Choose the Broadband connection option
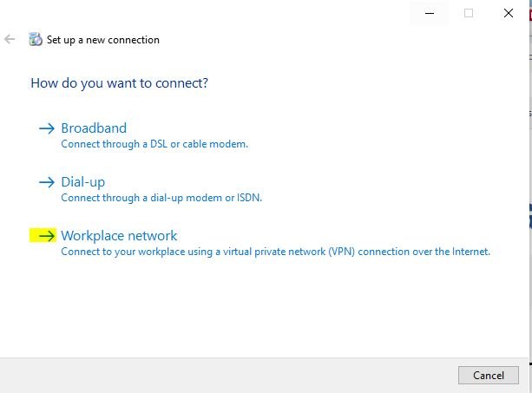The image size is (532, 393). point(94,128)
